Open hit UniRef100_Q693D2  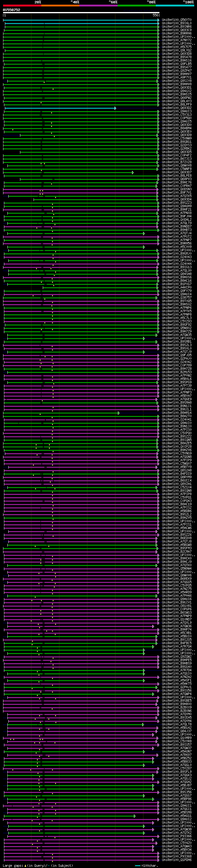point(176,108)
